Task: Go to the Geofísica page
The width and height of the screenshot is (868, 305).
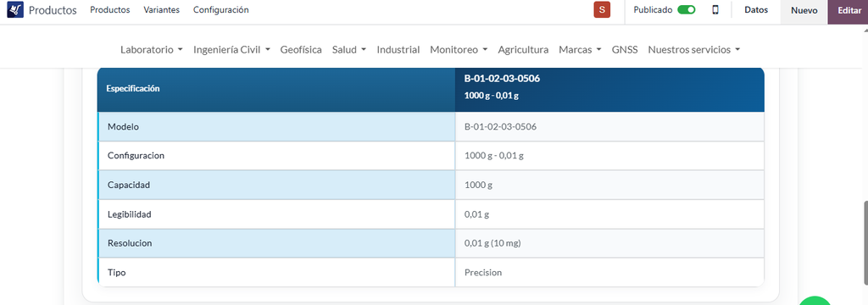Action: [301, 50]
